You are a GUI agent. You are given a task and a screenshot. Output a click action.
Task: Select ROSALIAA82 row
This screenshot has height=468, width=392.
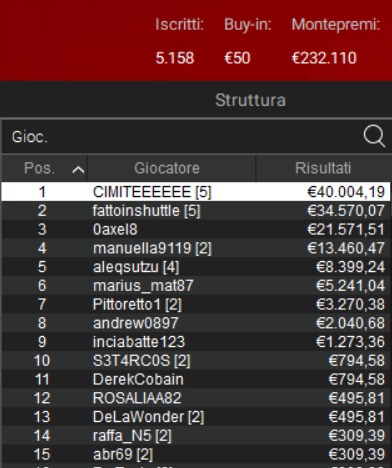pyautogui.click(x=196, y=398)
